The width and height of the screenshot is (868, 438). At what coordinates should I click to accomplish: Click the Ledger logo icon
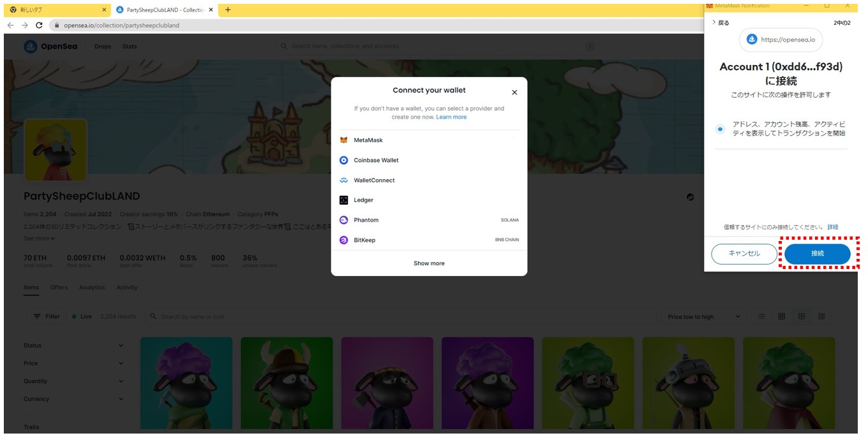[343, 200]
